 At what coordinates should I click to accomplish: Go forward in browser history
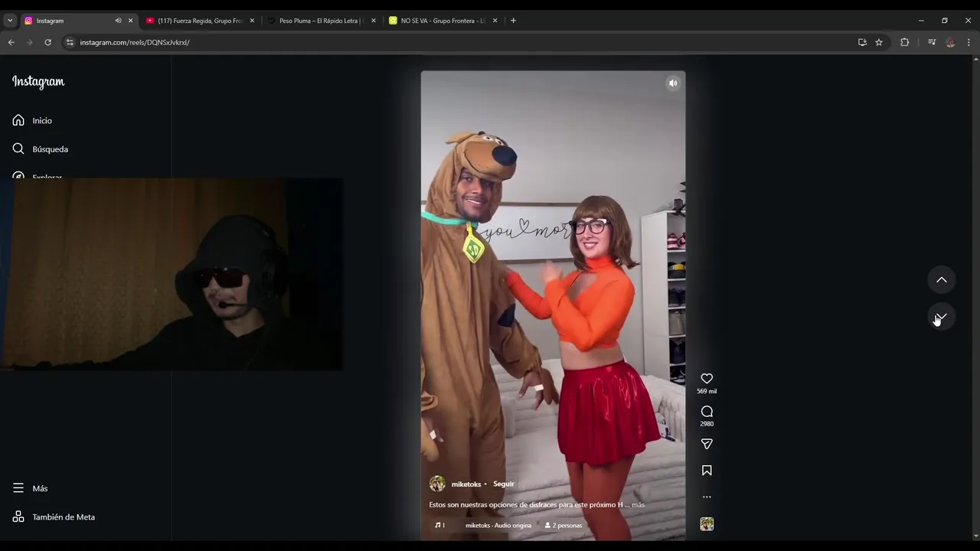(29, 42)
